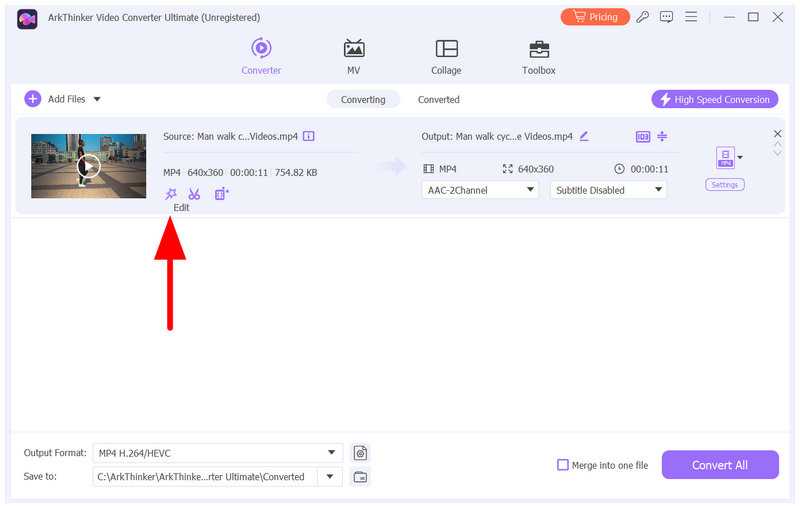Show source file info icon
The height and width of the screenshot is (508, 800).
[x=309, y=136]
